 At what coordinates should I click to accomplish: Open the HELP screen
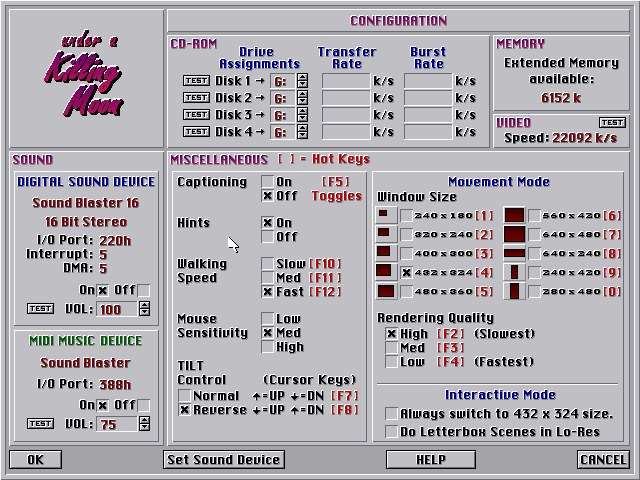click(431, 460)
